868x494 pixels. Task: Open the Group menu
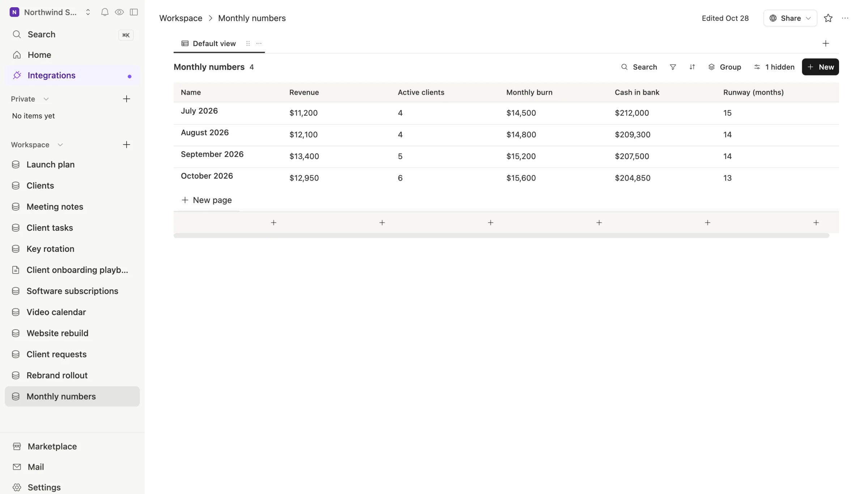point(724,67)
